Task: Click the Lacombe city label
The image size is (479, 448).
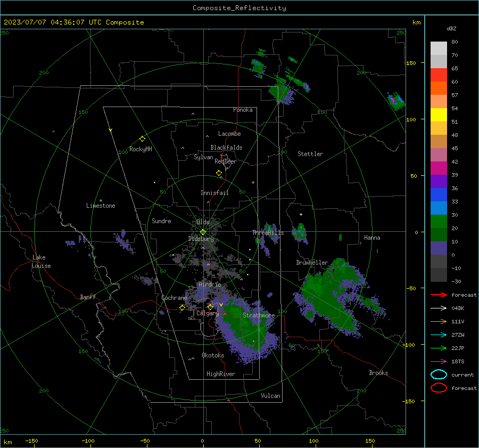Action: (x=229, y=134)
